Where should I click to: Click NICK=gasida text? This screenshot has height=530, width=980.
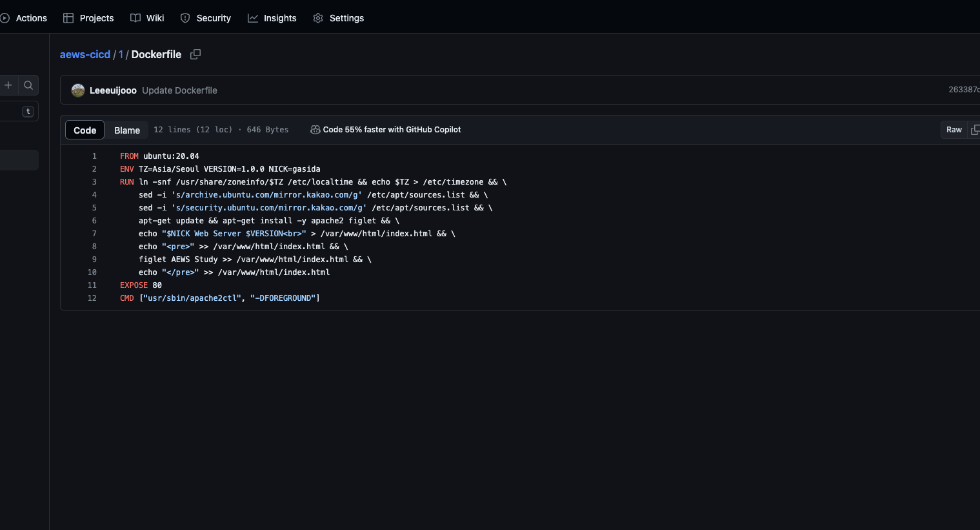294,169
